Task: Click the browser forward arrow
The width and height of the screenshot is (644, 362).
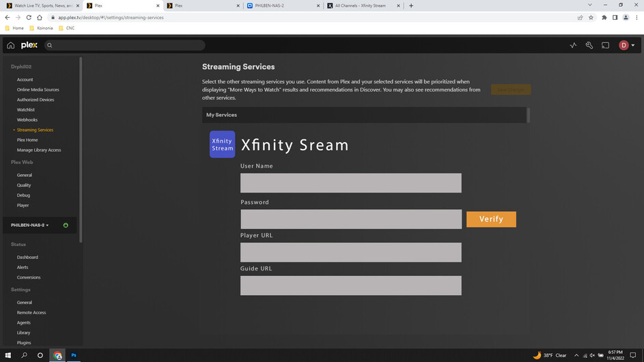Action: click(18, 17)
